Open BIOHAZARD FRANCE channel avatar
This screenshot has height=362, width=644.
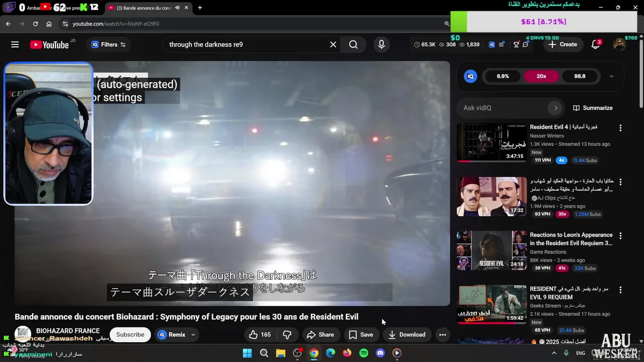coord(23,334)
